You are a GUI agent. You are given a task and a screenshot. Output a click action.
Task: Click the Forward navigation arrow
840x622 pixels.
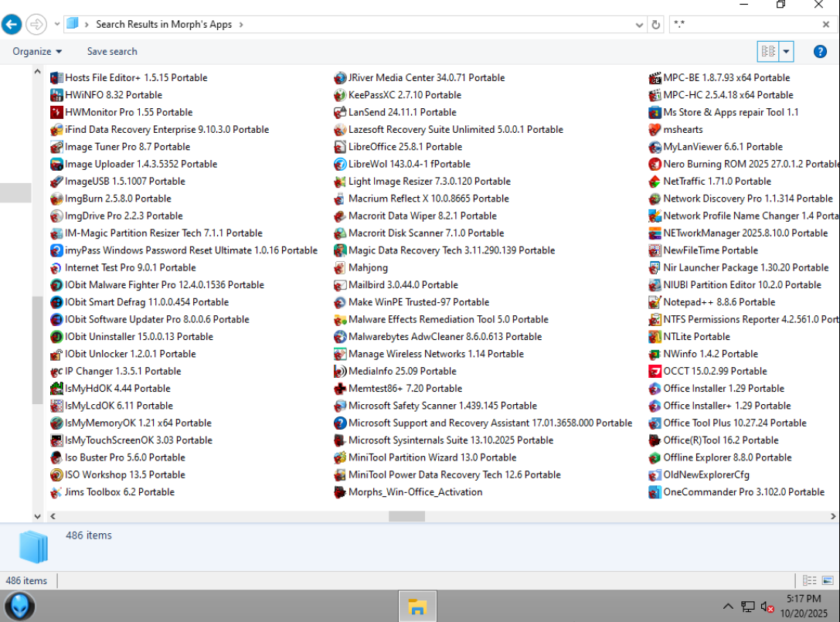pyautogui.click(x=36, y=24)
